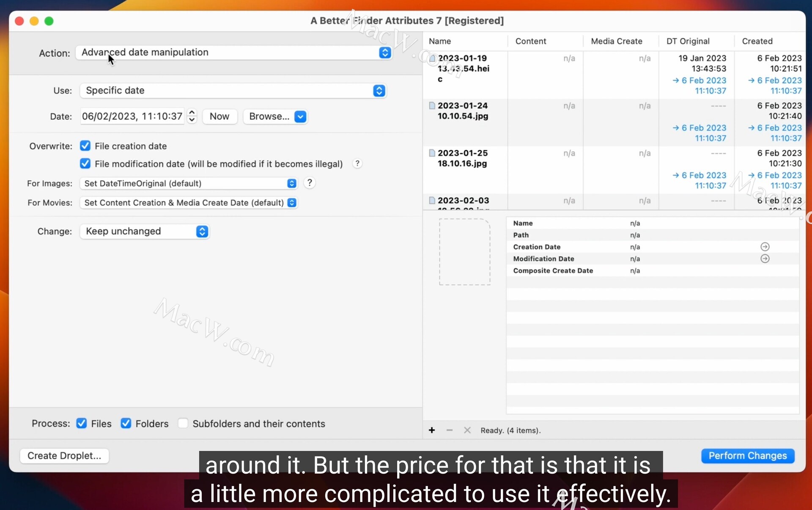Click the remove item minus icon
Viewport: 812px width, 510px height.
click(x=450, y=430)
